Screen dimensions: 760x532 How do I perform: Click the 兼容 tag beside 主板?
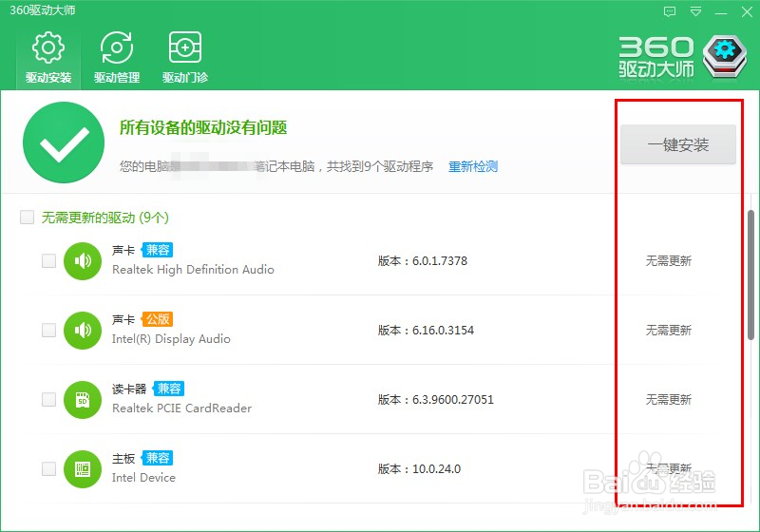(157, 458)
